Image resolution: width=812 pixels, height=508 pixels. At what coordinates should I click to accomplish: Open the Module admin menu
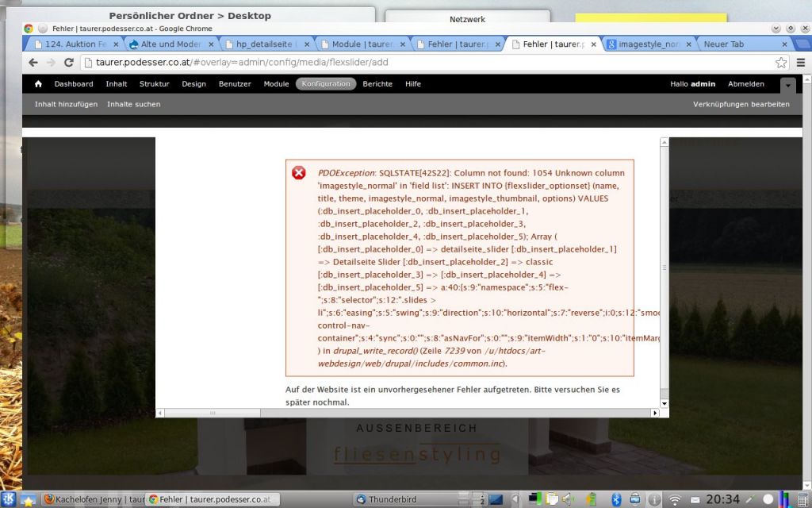coord(276,84)
